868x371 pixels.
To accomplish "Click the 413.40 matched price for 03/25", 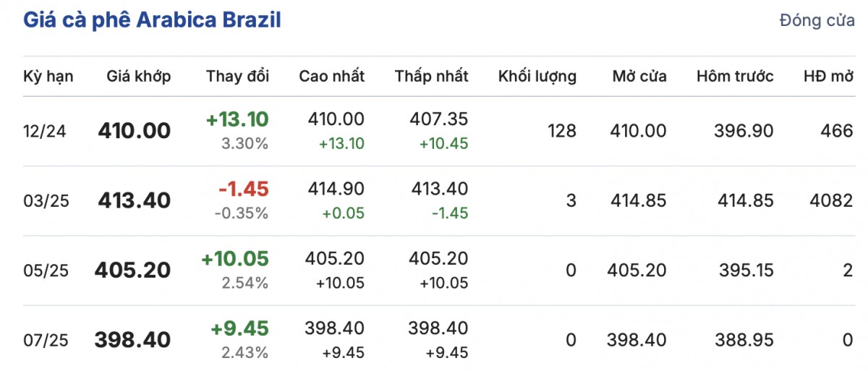I will pos(134,200).
